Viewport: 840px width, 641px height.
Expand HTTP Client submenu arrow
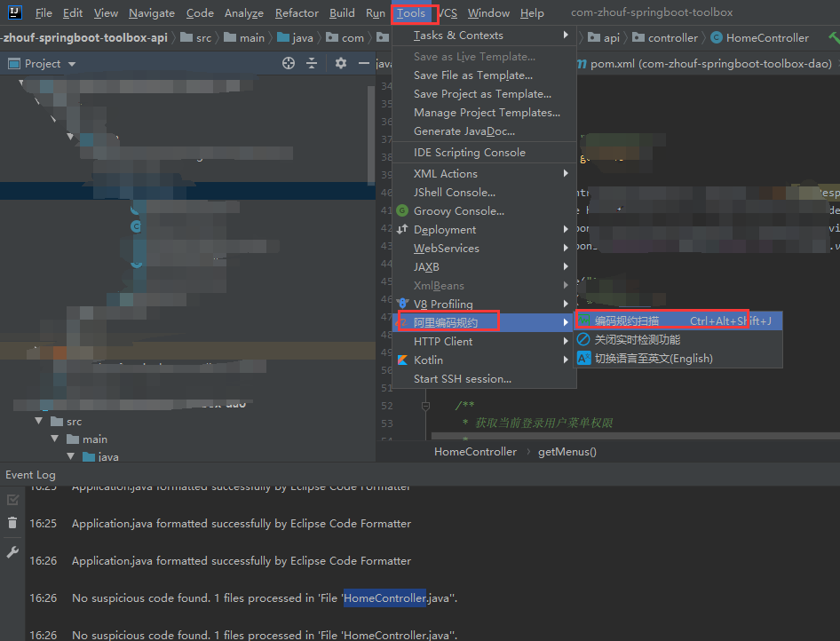tap(567, 341)
